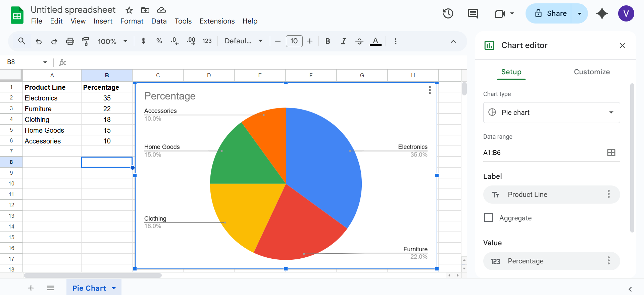Open the Percentage value options
644x295 pixels.
click(x=609, y=261)
